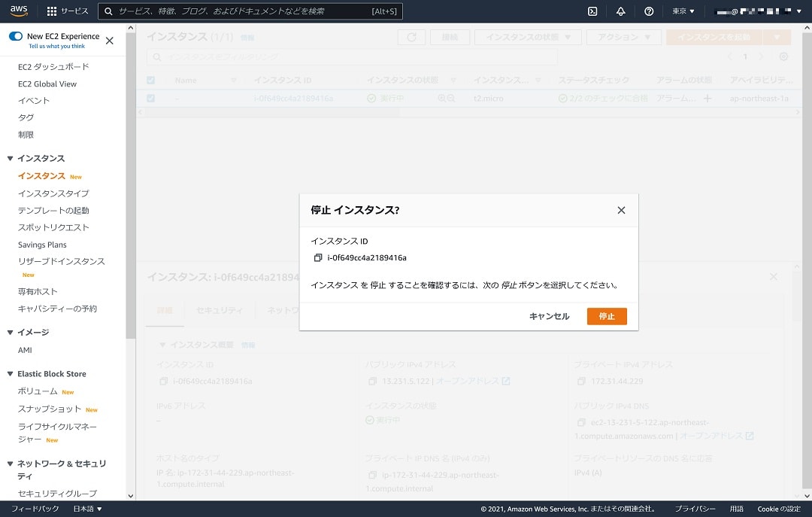Close the 停止 インスタンス dialog
Screen dimensions: 812x517
pos(621,210)
